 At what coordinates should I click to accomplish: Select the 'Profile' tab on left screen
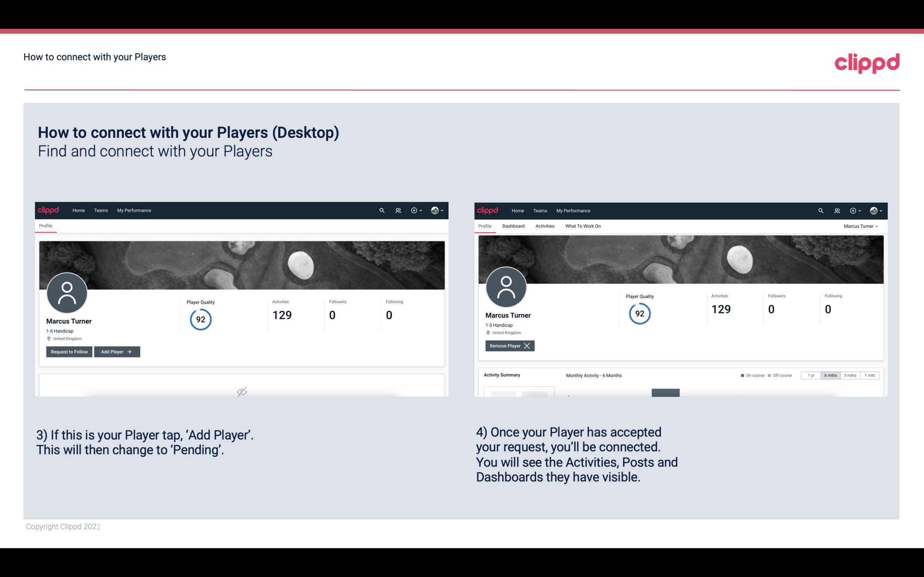tap(46, 225)
